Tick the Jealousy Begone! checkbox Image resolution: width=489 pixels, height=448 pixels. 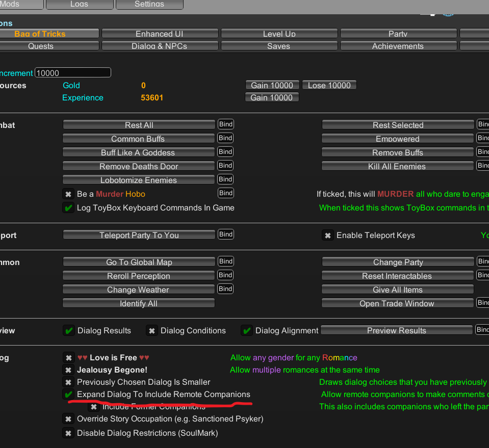pos(68,370)
